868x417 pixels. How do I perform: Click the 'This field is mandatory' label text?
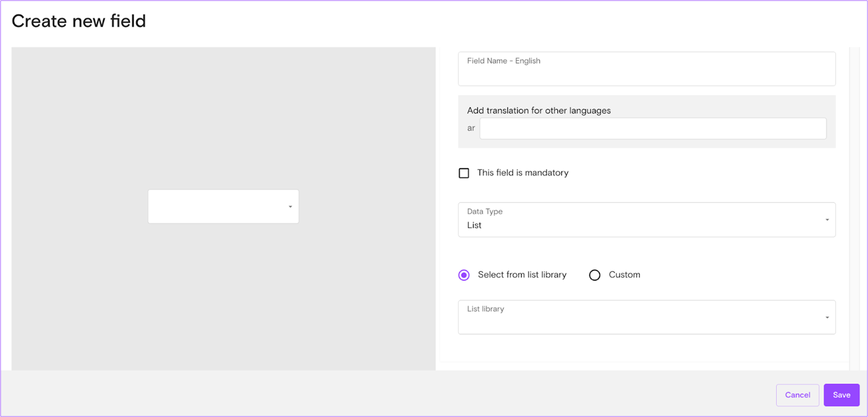pos(522,172)
